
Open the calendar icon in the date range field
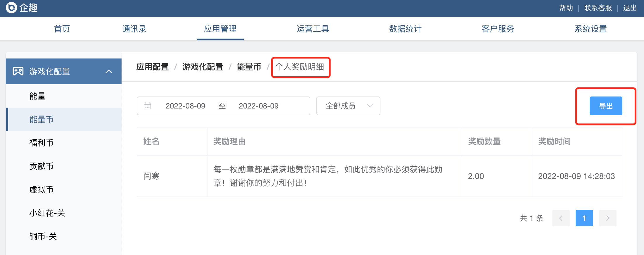pos(147,106)
